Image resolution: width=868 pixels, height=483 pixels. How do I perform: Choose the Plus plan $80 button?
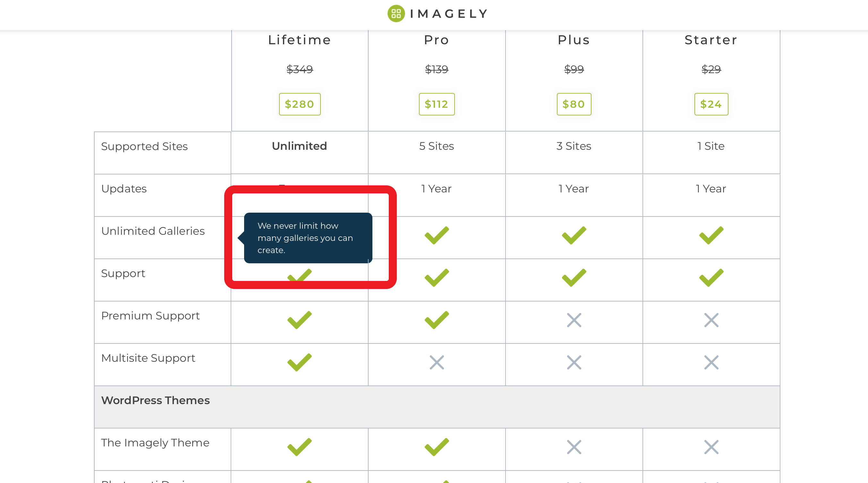(574, 104)
